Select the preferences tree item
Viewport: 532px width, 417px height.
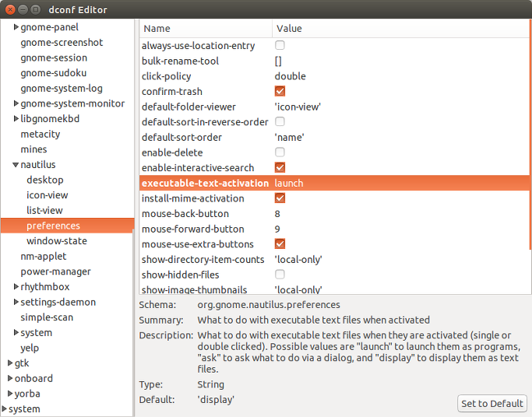coord(68,226)
